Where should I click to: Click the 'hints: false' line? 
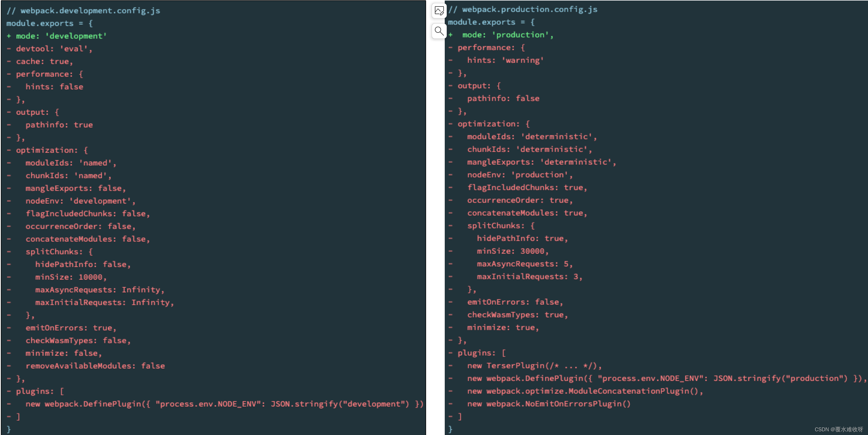(x=54, y=87)
